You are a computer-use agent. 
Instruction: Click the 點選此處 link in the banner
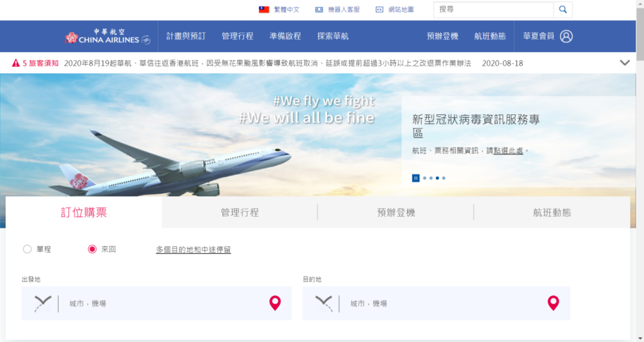point(508,151)
